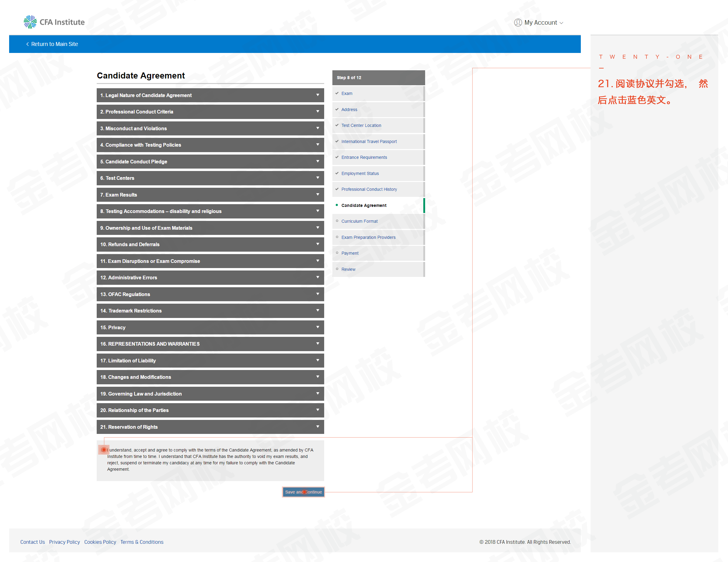Expand section 8 Testing Accommodations
728x562 pixels.
[210, 211]
